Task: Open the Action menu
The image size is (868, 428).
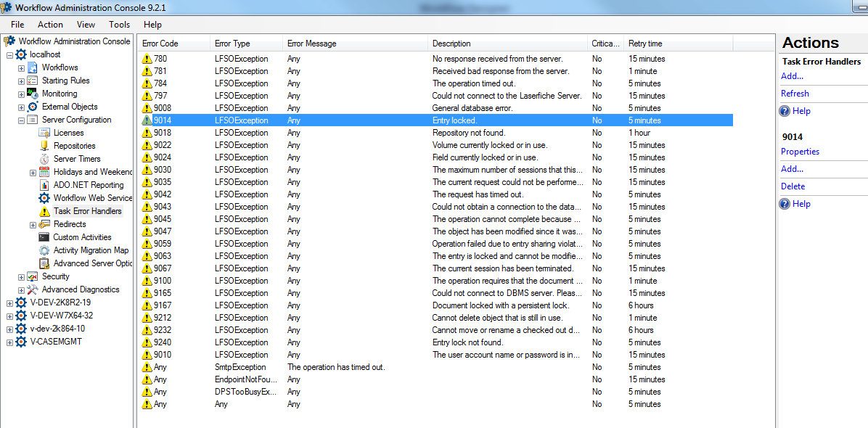Action: pos(50,25)
